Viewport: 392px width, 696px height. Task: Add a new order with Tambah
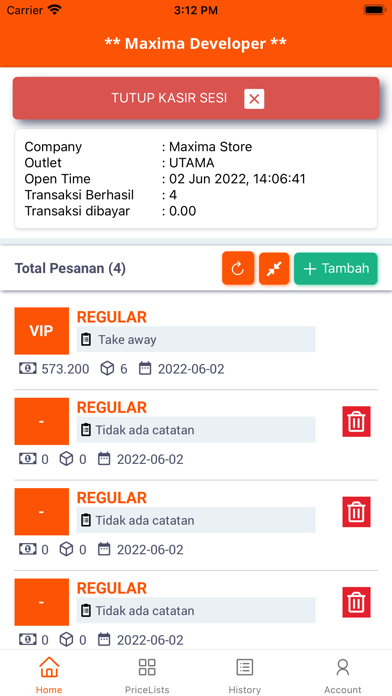336,268
